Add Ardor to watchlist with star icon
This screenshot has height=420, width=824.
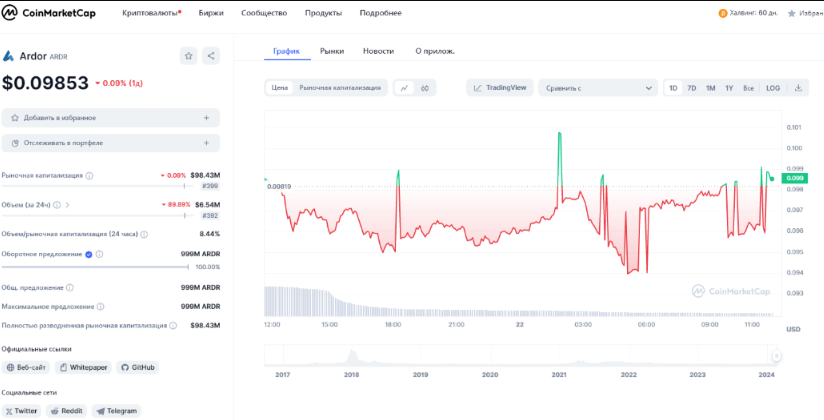(189, 56)
